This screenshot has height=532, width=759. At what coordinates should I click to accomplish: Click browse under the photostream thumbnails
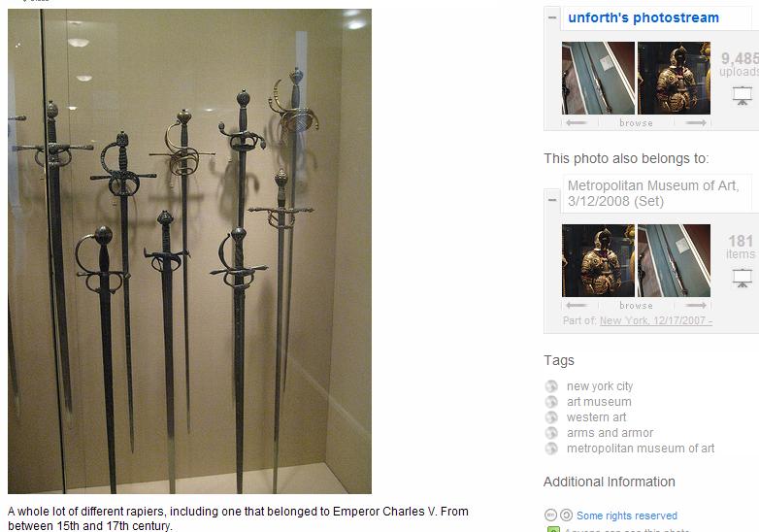point(636,123)
